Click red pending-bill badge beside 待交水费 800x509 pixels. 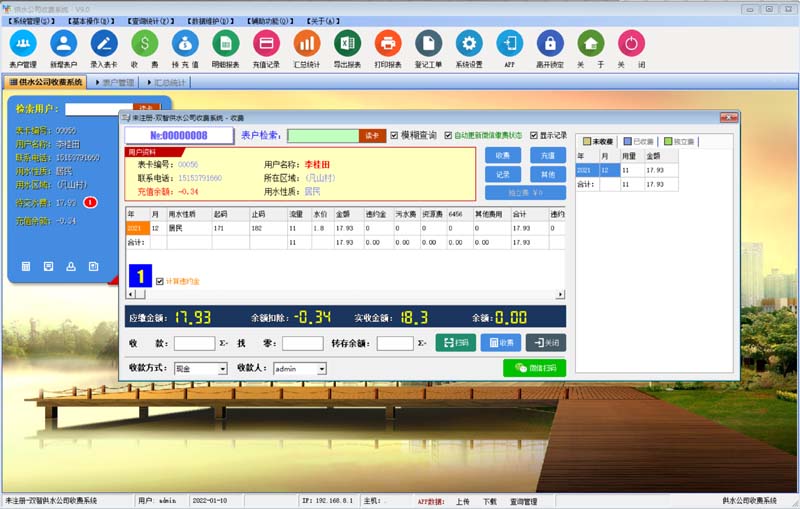[90, 202]
